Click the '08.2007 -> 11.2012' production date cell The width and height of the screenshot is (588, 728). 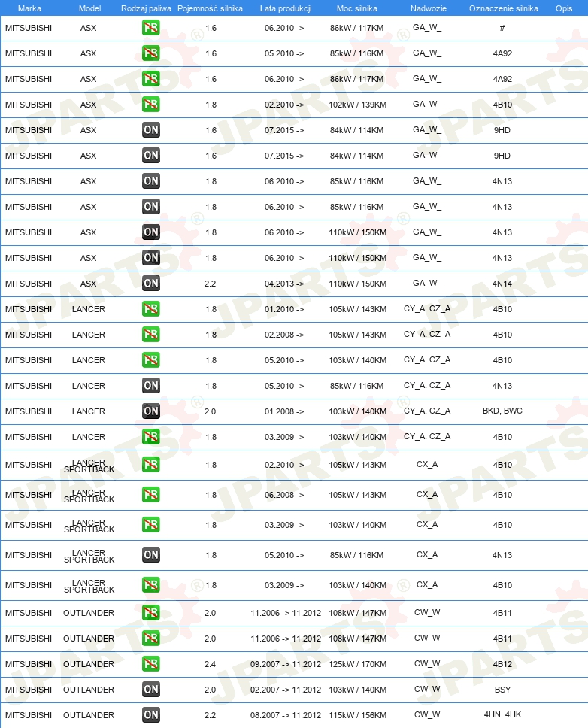point(286,715)
